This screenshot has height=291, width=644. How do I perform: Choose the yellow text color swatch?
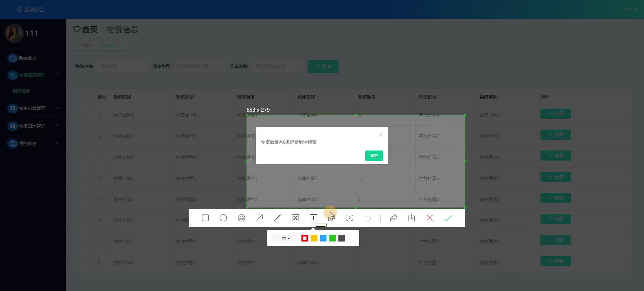pos(314,238)
